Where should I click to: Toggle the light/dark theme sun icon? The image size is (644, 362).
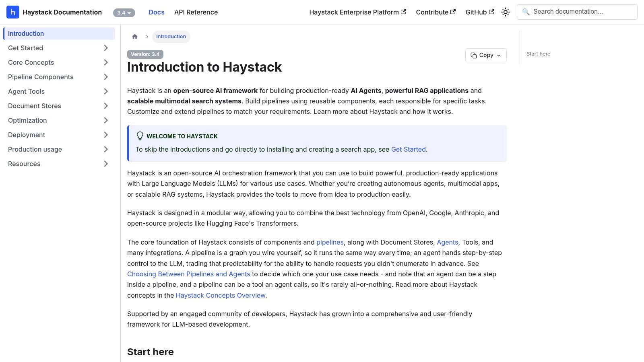(506, 12)
